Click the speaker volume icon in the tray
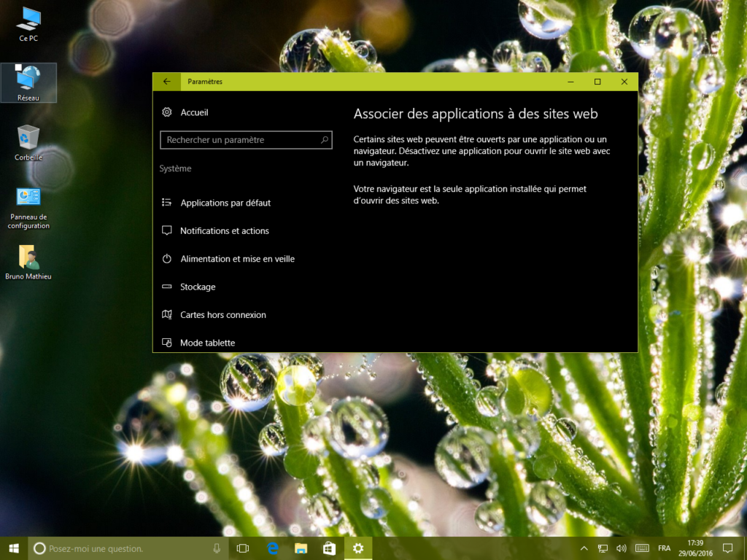The image size is (747, 560). pyautogui.click(x=621, y=548)
